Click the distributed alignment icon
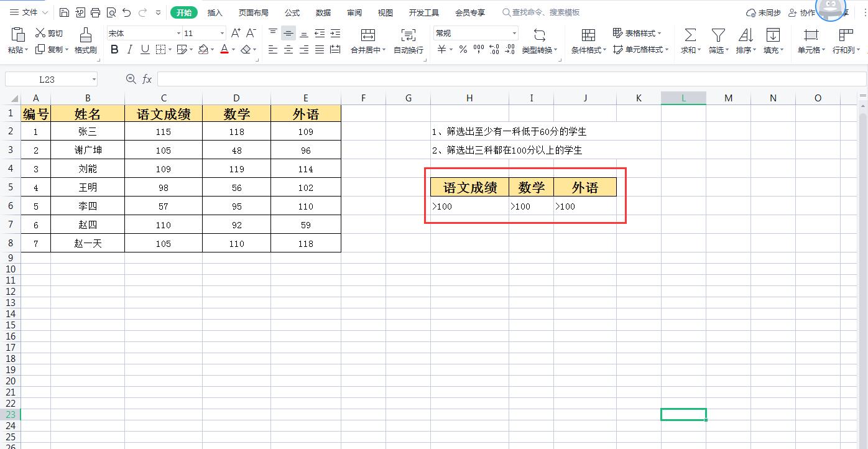This screenshot has width=868, height=449. (335, 50)
